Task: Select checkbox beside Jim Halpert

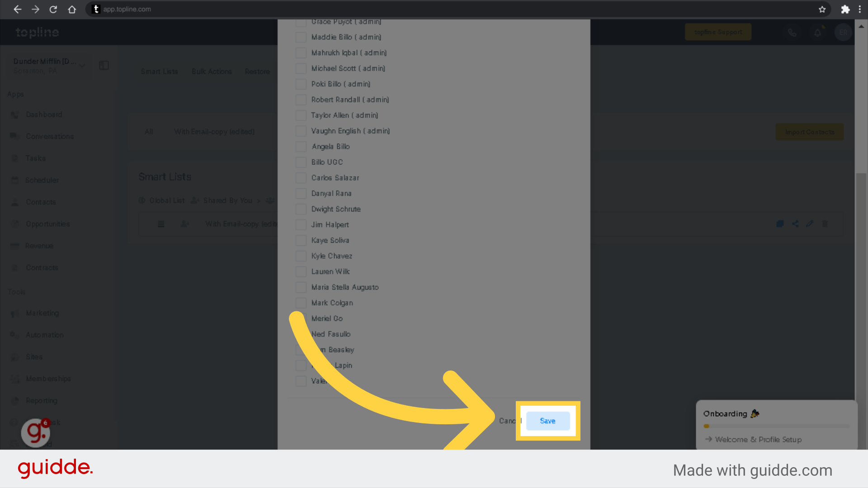Action: pyautogui.click(x=302, y=225)
